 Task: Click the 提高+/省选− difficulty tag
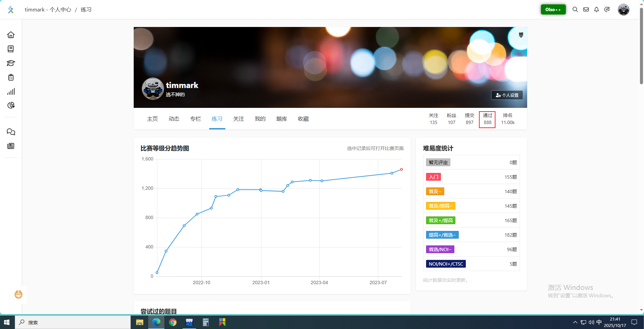442,235
